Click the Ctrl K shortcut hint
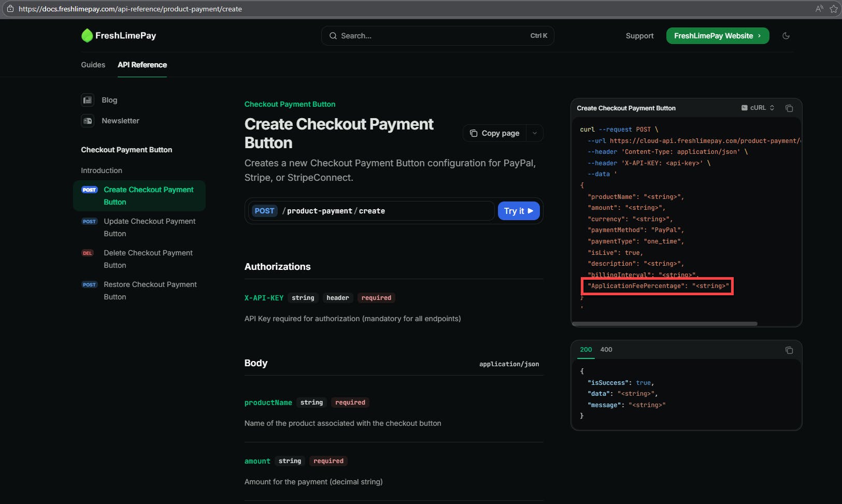Viewport: 842px width, 504px height. (x=539, y=36)
